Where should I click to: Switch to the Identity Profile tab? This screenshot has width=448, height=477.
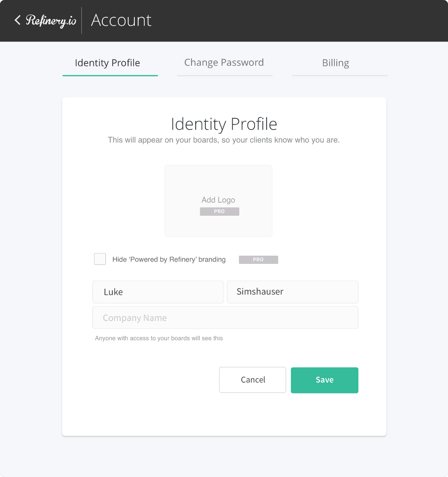(x=108, y=63)
